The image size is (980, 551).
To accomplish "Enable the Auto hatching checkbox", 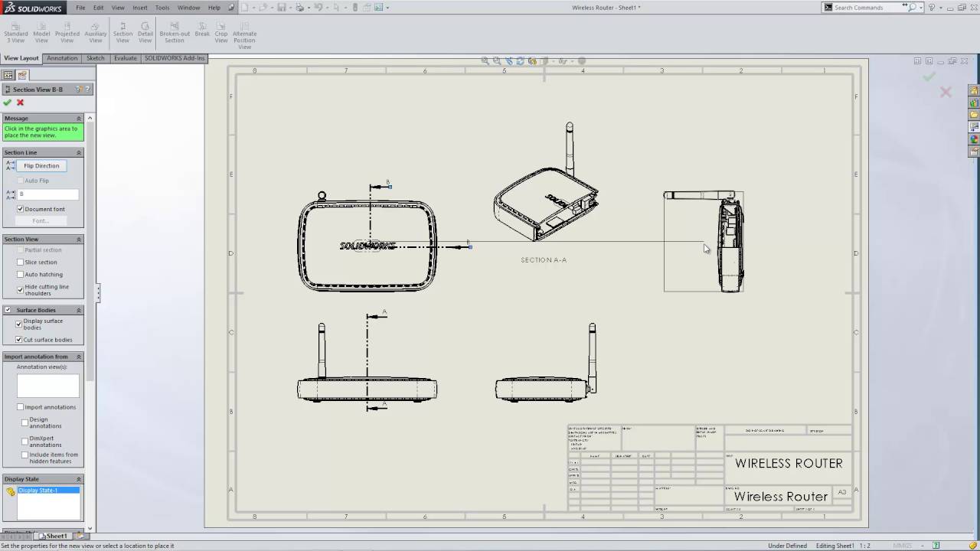I will [21, 275].
